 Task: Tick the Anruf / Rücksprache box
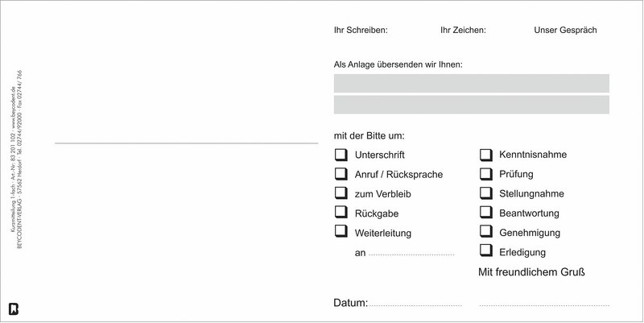[x=339, y=174]
